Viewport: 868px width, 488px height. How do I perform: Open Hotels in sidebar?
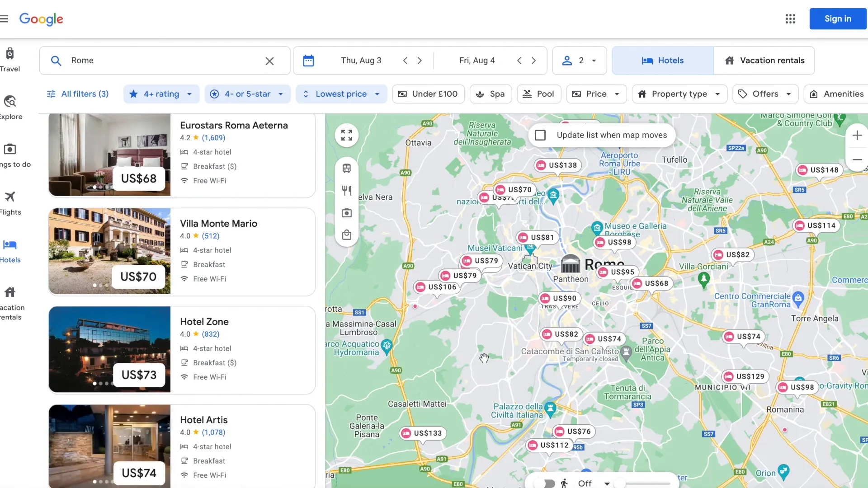point(9,251)
